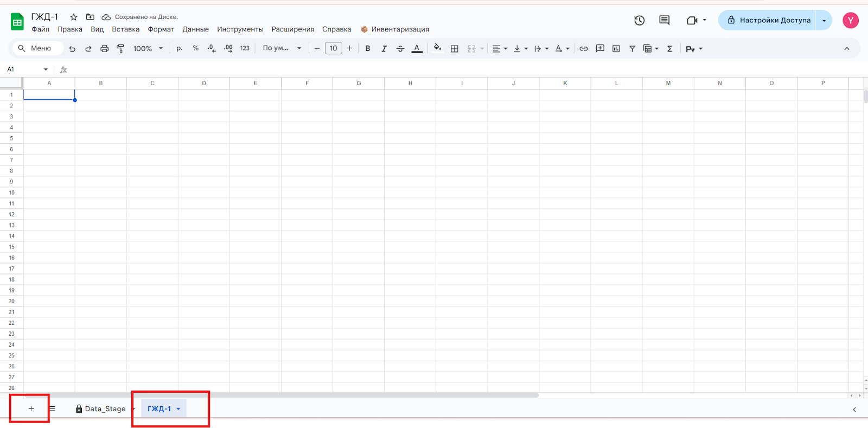This screenshot has width=868, height=428.
Task: Open the Файл menu
Action: pos(41,29)
